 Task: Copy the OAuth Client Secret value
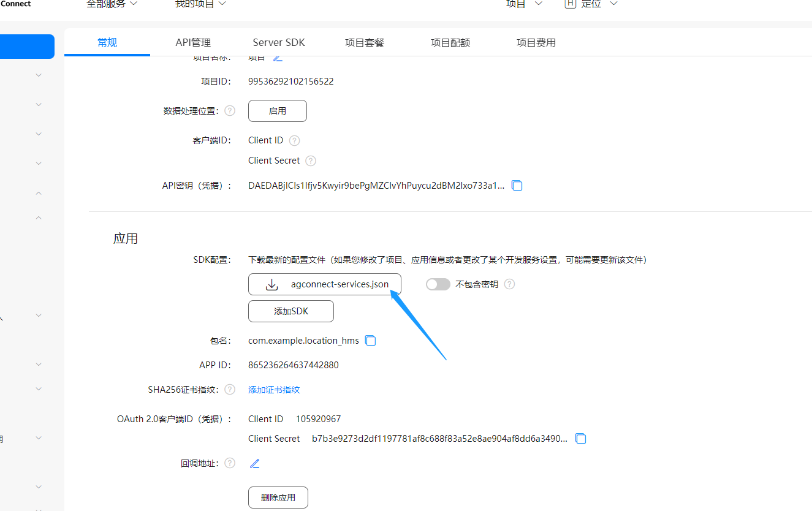(x=581, y=439)
